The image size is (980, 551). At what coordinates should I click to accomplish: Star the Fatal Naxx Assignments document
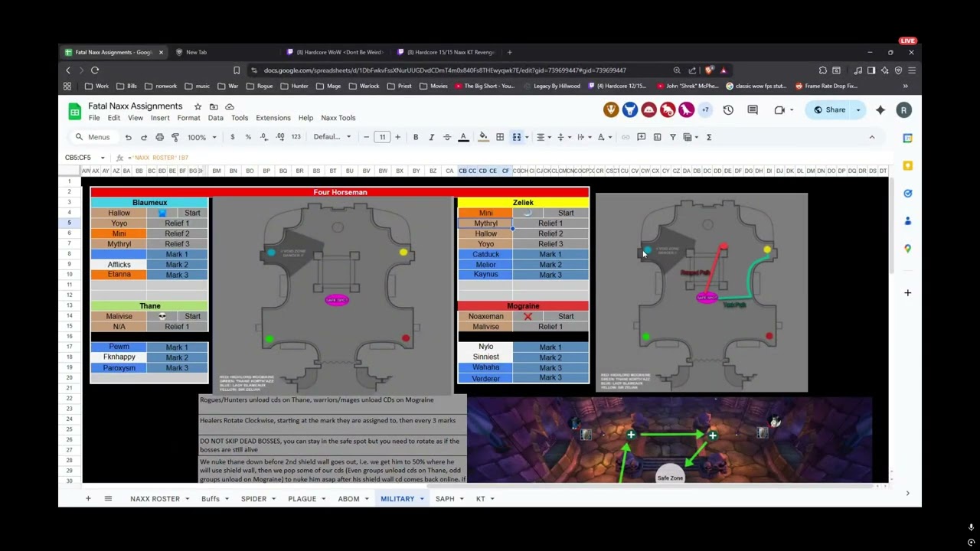coord(198,106)
